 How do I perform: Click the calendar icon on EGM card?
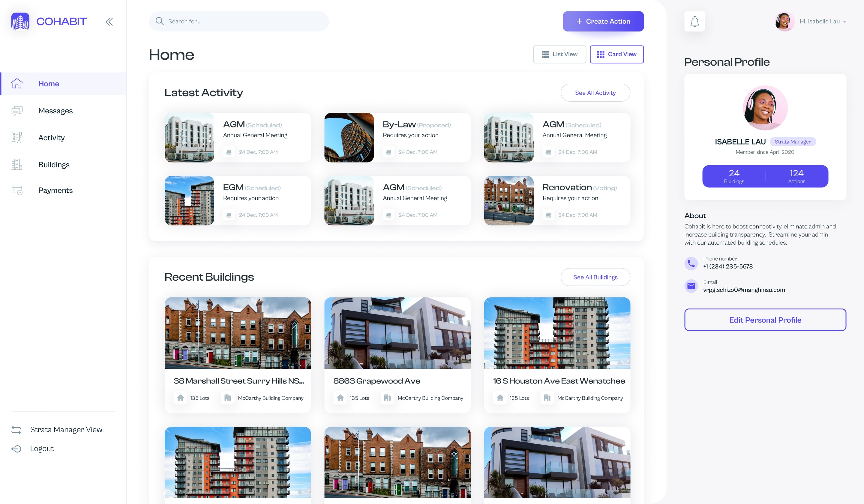click(x=229, y=215)
